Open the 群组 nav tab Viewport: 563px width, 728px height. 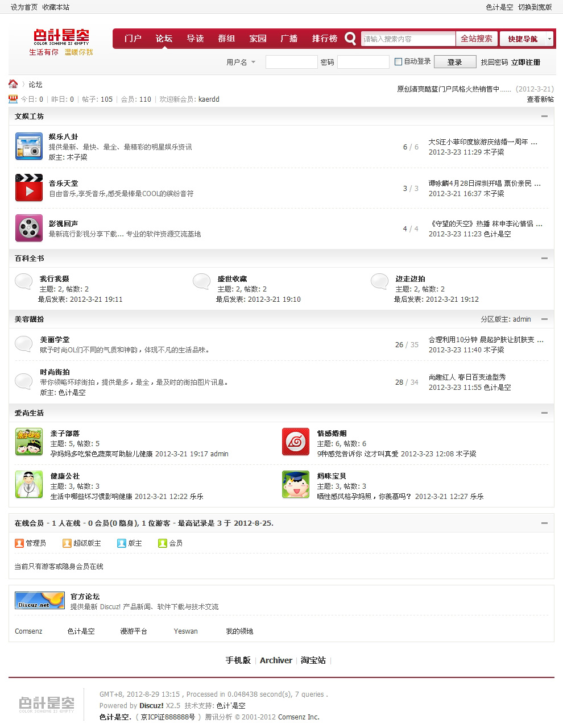(226, 39)
